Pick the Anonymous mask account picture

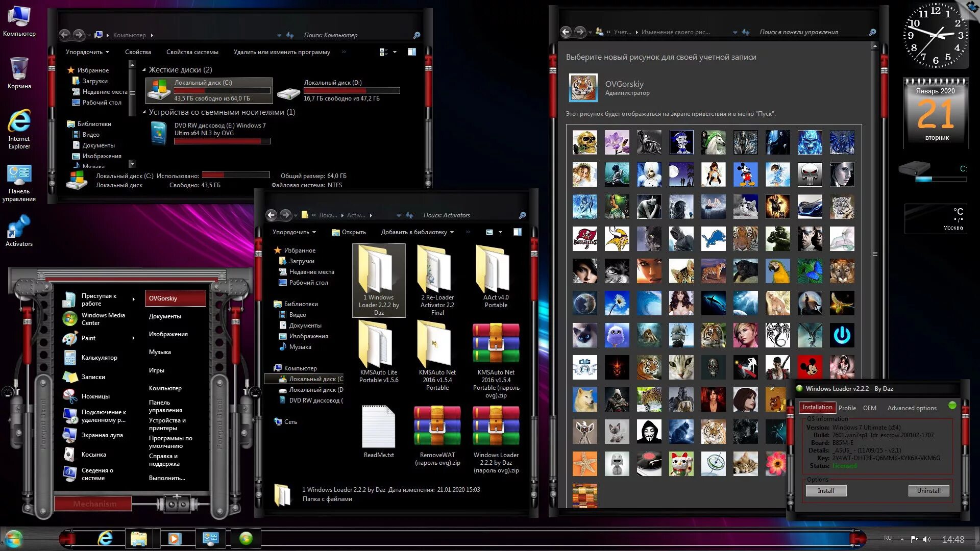pos(649,432)
